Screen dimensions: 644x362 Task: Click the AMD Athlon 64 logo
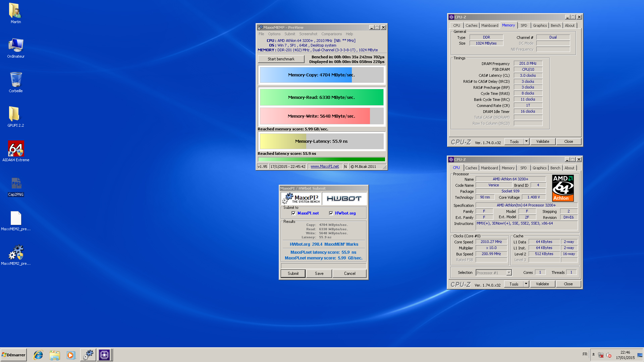point(563,188)
